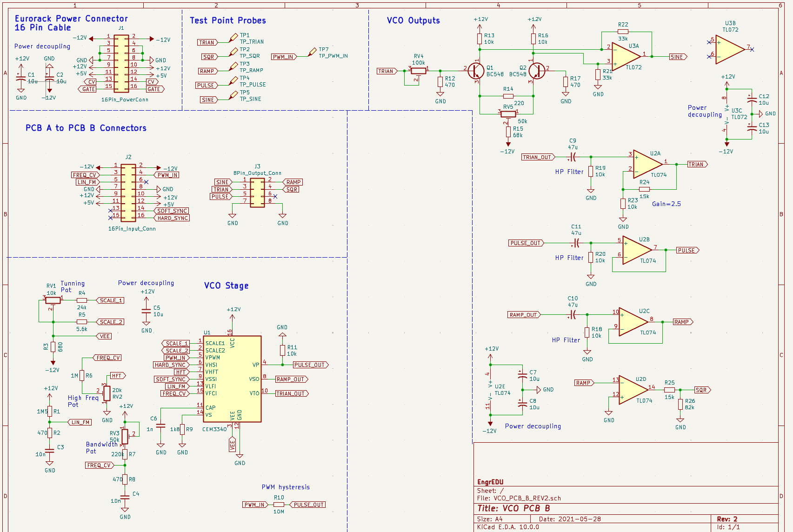Select the RV2 20k high-freq pot
Screen dimensions: 793x532
coord(107,393)
